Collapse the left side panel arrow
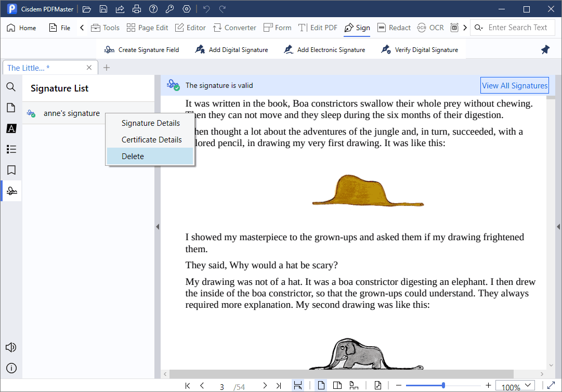The height and width of the screenshot is (392, 562). (158, 227)
